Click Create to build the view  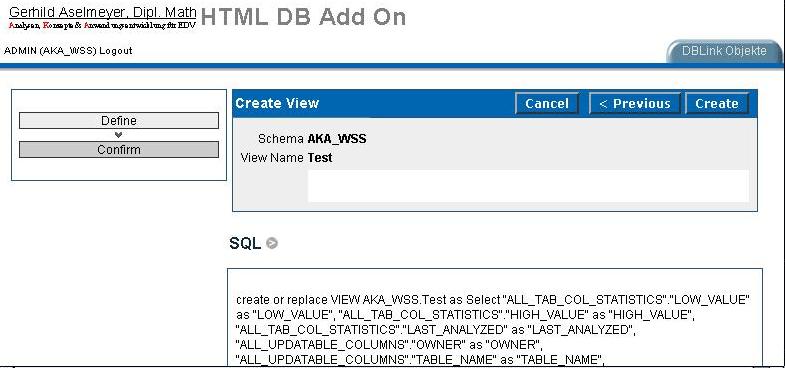[x=717, y=104]
